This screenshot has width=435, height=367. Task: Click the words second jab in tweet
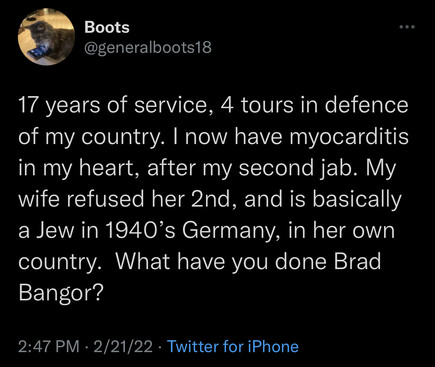point(288,168)
